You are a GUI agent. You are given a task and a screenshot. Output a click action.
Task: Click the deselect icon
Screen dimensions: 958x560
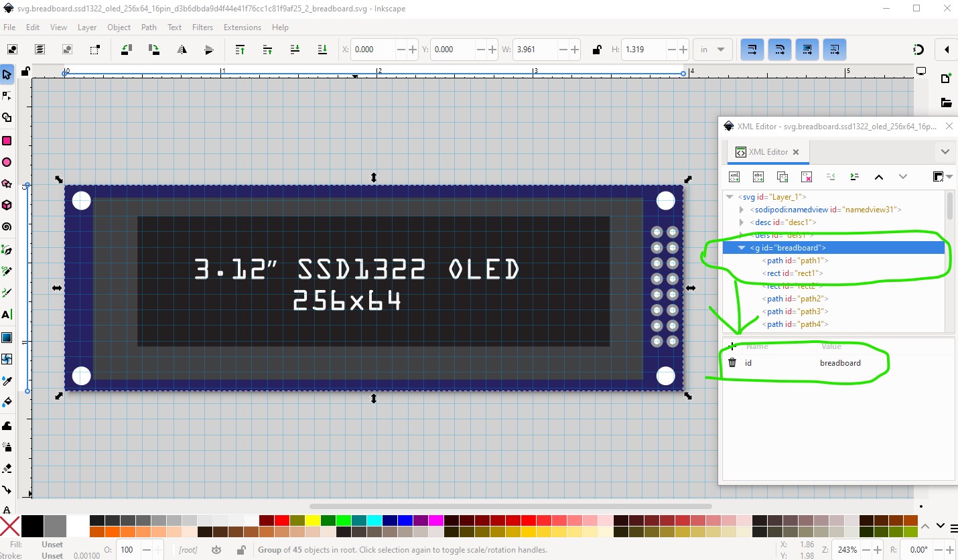click(x=67, y=49)
